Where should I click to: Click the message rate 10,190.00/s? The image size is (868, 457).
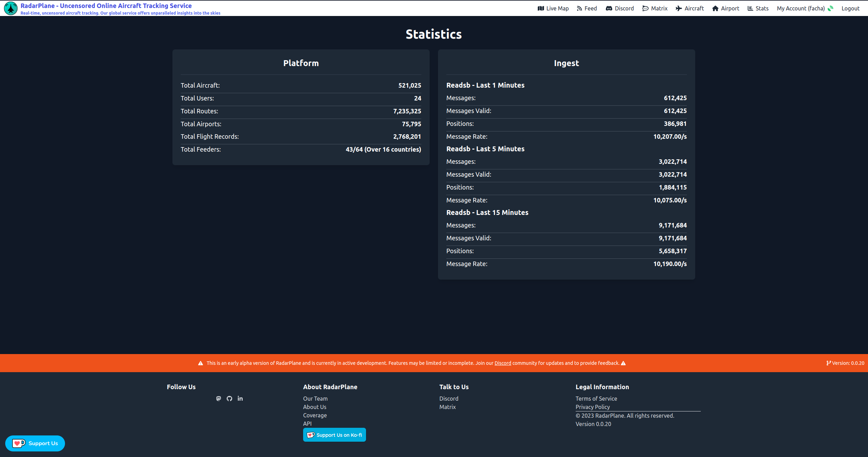click(670, 264)
